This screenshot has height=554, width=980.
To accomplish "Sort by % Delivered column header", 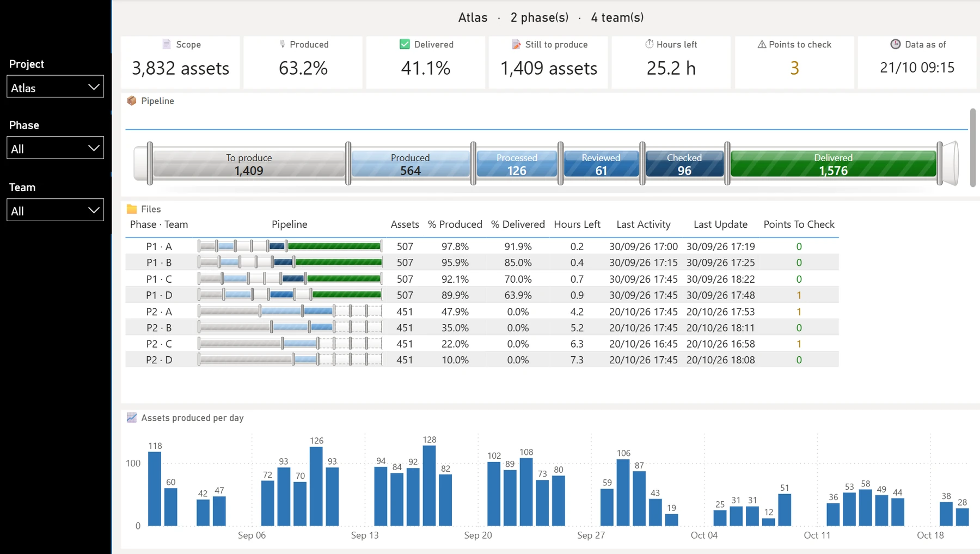I will pos(518,224).
